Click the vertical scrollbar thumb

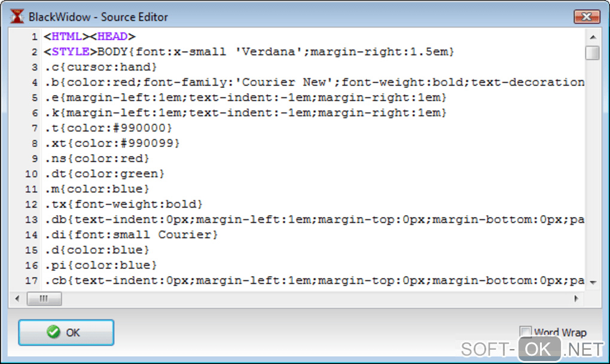click(593, 53)
